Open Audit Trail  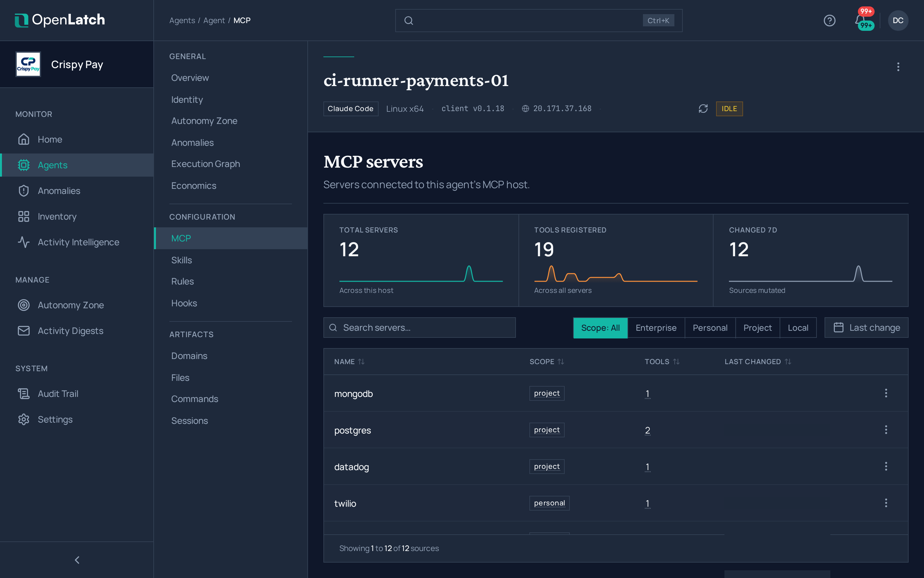point(77,394)
